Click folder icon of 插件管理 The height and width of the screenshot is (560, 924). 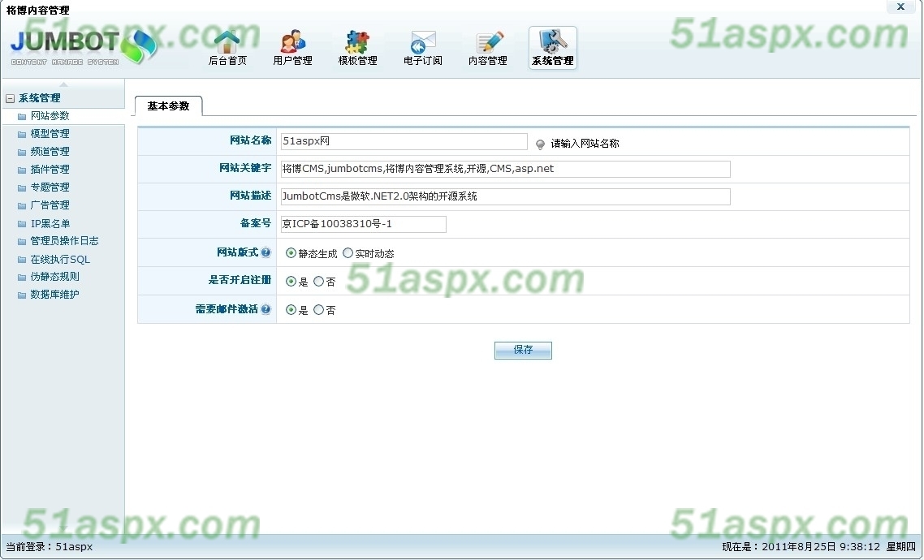(22, 170)
